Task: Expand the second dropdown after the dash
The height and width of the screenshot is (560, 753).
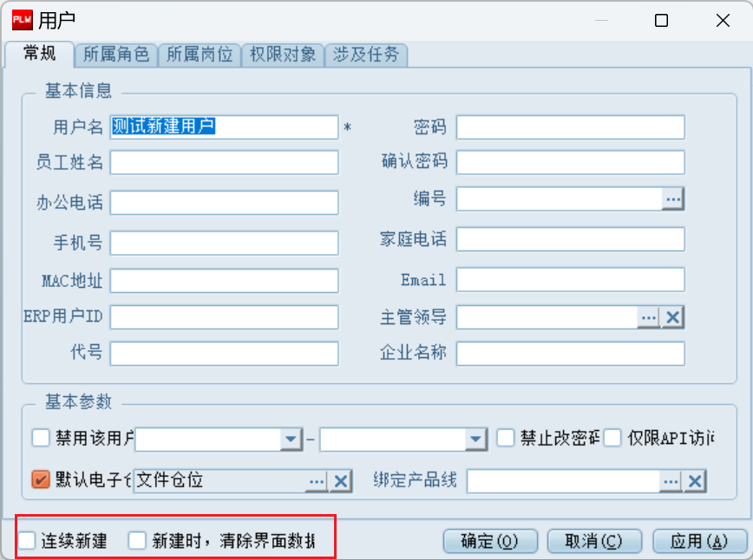Action: pyautogui.click(x=475, y=439)
